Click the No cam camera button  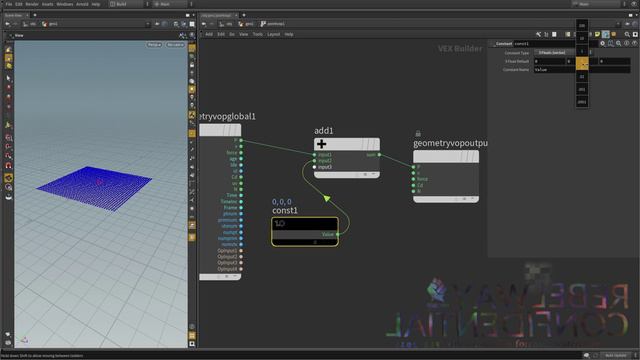(176, 44)
